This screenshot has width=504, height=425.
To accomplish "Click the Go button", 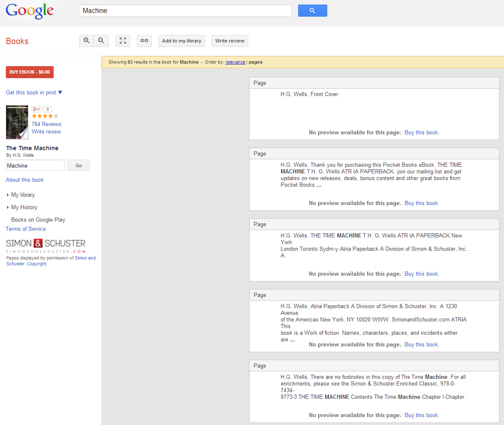I will 79,166.
